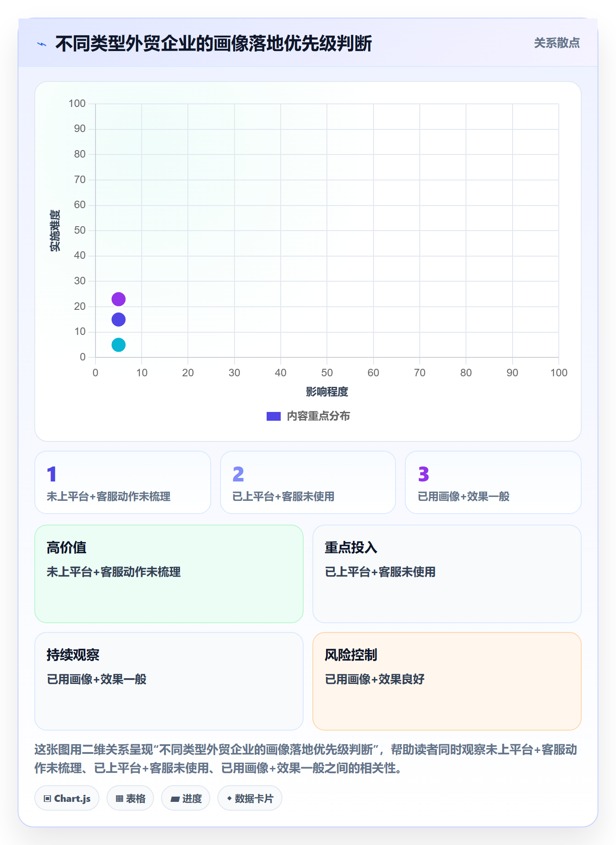Click the 进度 tag chip
Screen dimensions: 616x845
186,798
